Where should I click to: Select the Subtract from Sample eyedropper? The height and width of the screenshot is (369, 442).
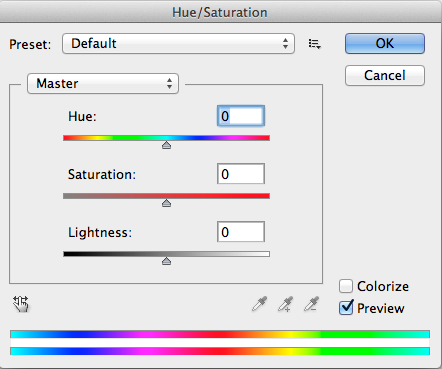312,304
